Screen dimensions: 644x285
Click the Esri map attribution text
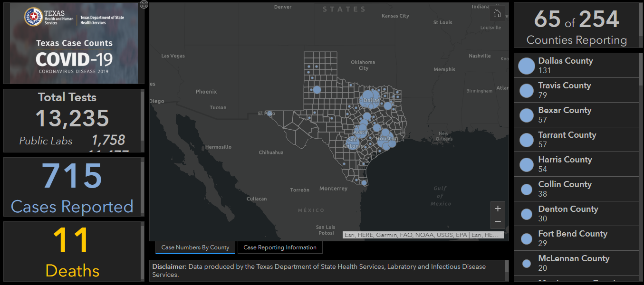(422, 235)
